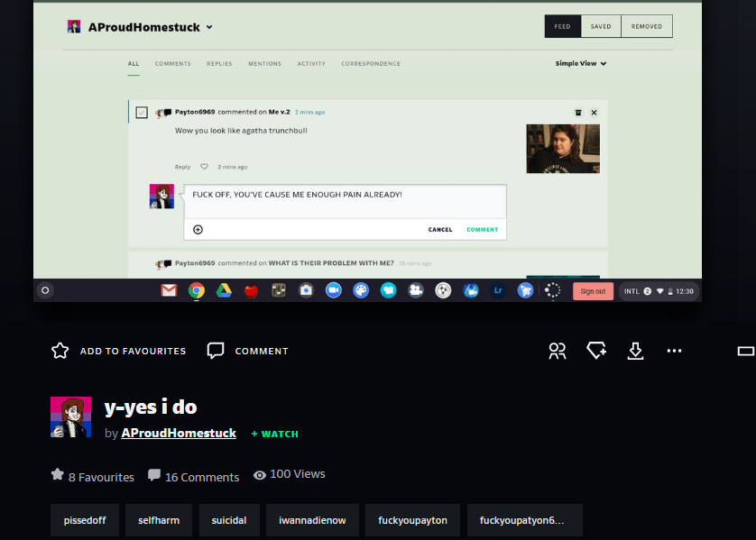Click the add to group people icon
The width and height of the screenshot is (756, 540).
pos(558,351)
